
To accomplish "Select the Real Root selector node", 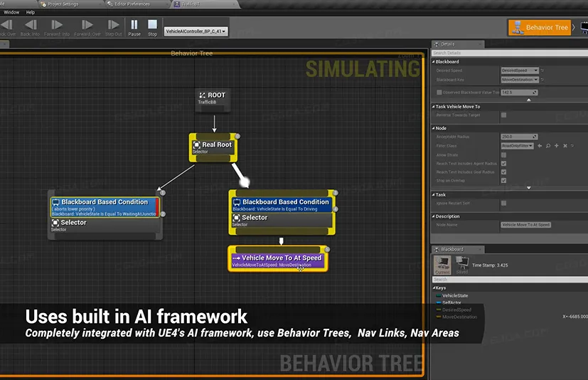I will 213,147.
